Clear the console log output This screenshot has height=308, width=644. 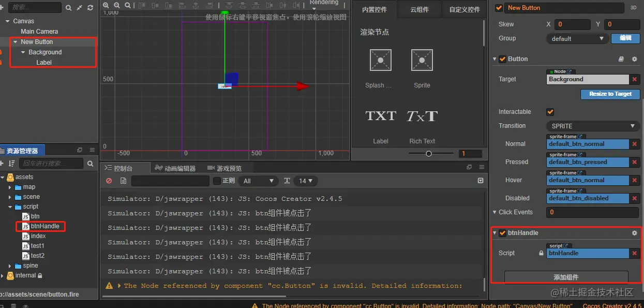[x=109, y=181]
